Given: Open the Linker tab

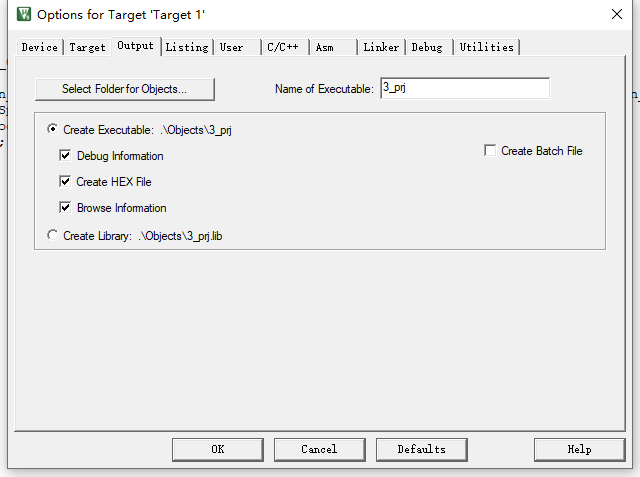Looking at the screenshot, I should pos(381,47).
